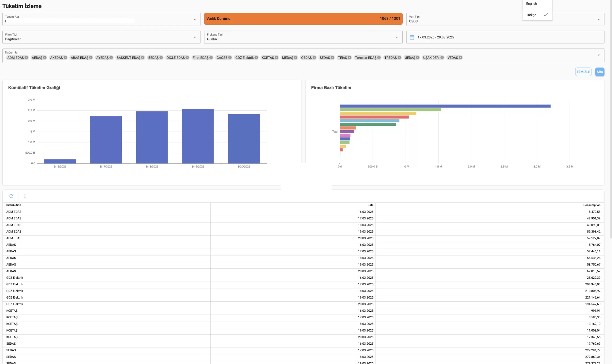Open the Frekans Tipi dropdown

point(397,37)
